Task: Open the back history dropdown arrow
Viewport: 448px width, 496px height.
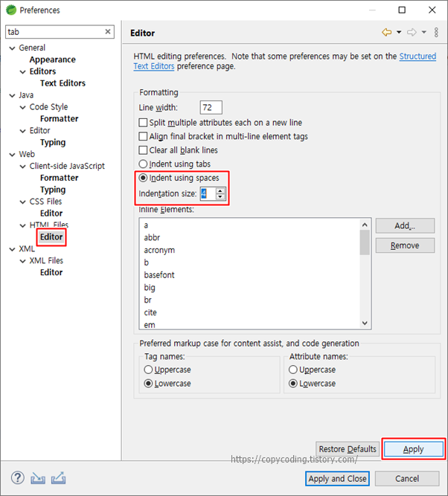Action: pos(399,32)
